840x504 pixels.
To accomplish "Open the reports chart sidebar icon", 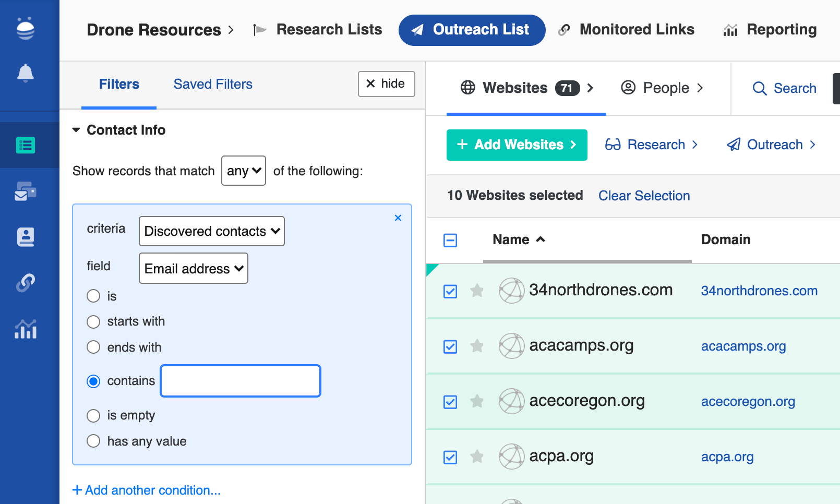I will pyautogui.click(x=25, y=329).
